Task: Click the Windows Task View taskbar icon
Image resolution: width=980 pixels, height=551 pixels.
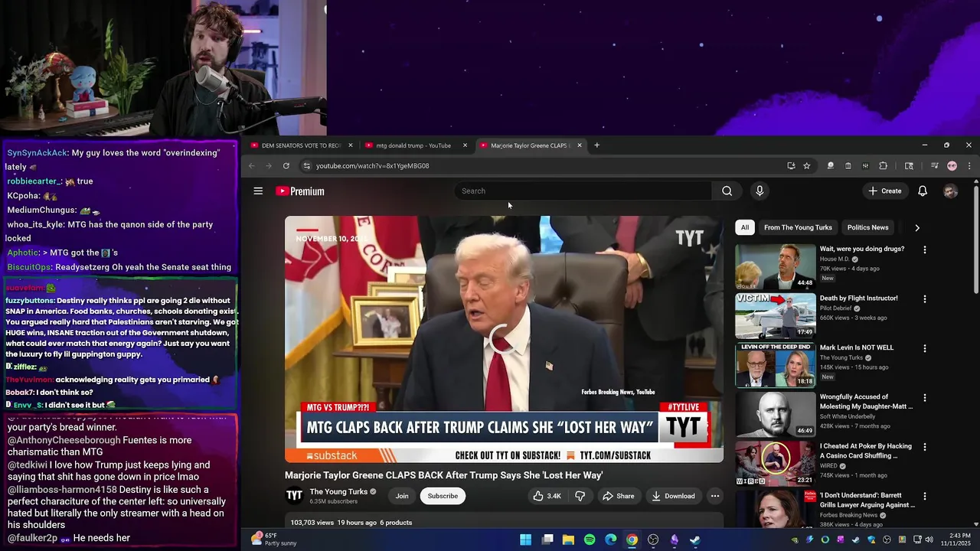Action: click(x=547, y=540)
